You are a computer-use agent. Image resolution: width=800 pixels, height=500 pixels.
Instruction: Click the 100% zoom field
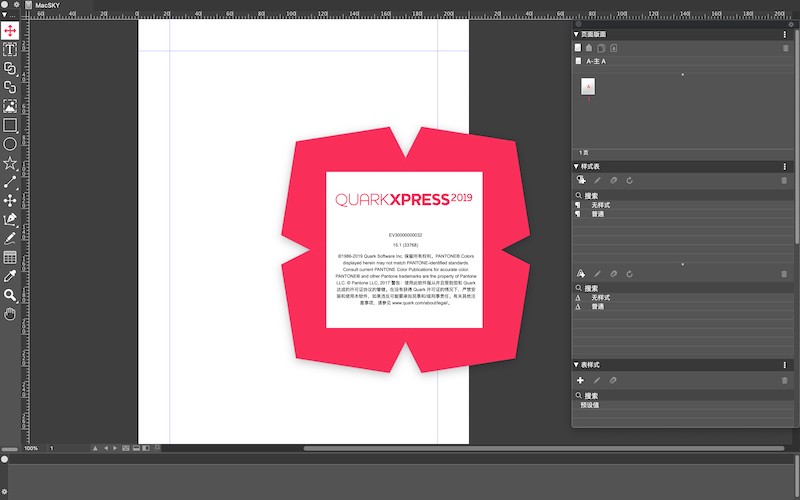(x=33, y=448)
